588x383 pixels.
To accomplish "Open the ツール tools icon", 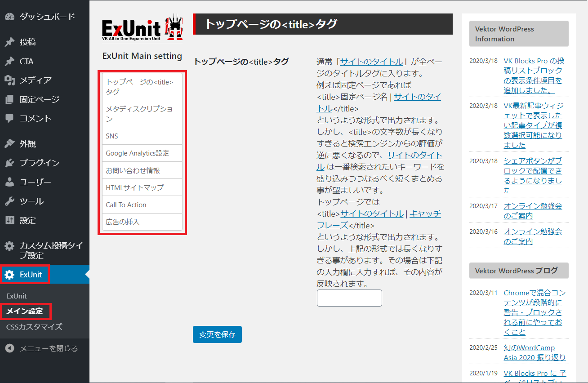I will [x=10, y=201].
